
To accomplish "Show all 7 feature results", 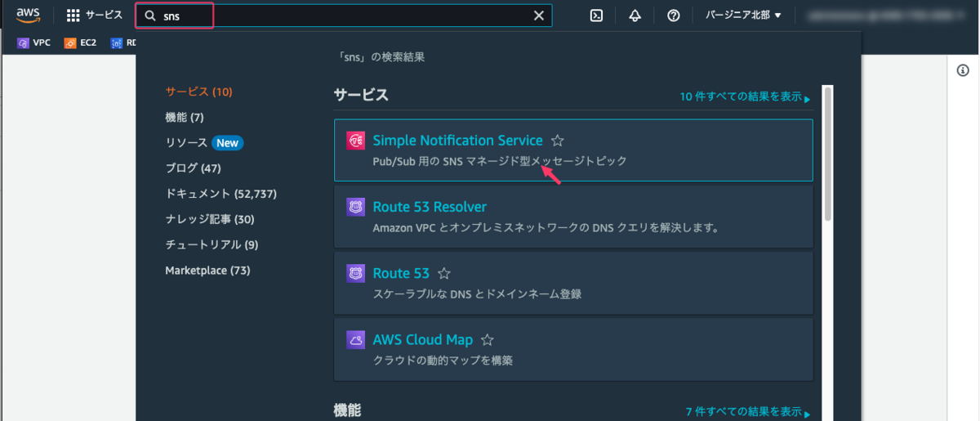I will pyautogui.click(x=748, y=412).
